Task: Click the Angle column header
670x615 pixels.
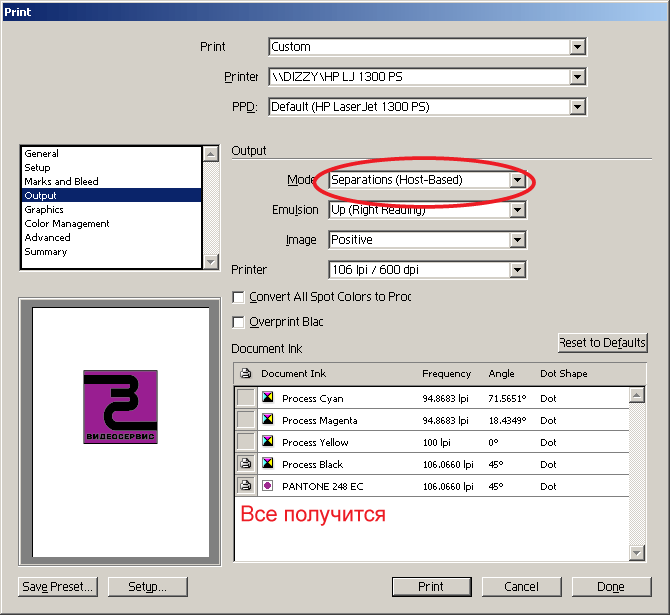Action: (501, 374)
